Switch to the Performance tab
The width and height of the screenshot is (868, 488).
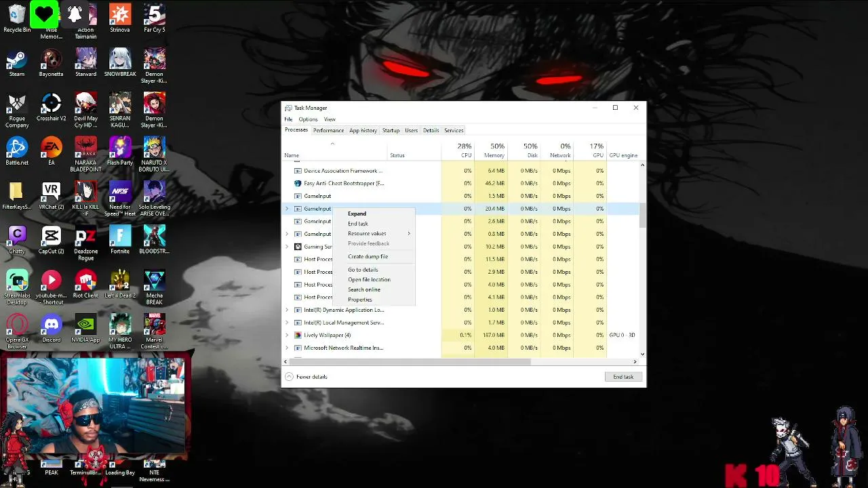point(328,130)
